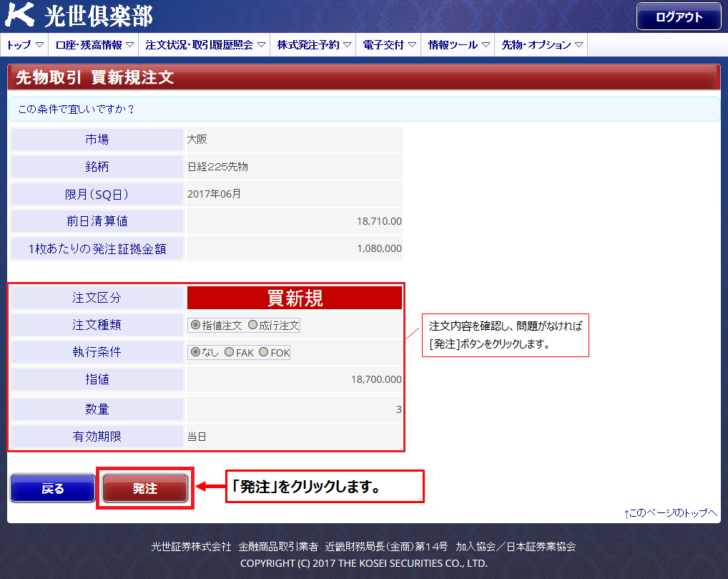728x579 pixels.
Task: Click the 日経225先物 product name
Action: 217,167
